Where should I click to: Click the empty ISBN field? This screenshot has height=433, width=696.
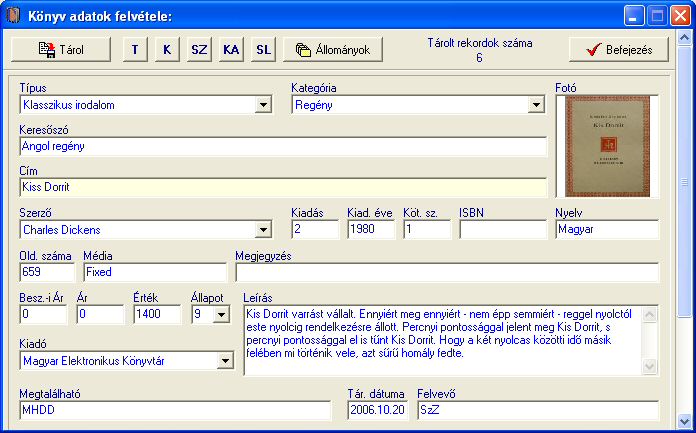pyautogui.click(x=503, y=230)
